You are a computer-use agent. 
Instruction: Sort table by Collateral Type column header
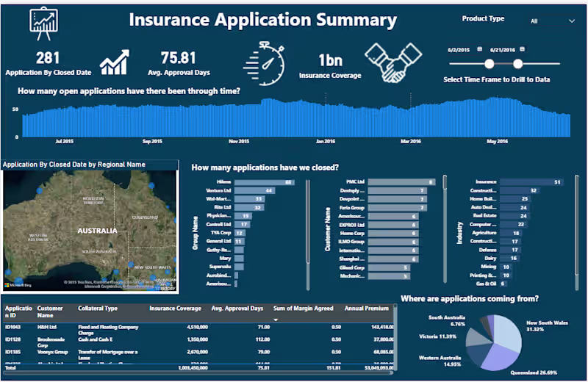point(98,309)
